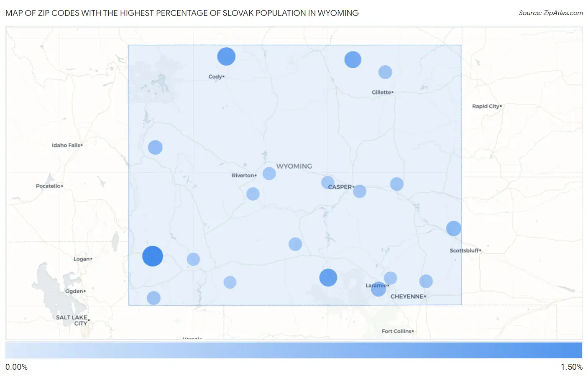Click the map title heading
The image size is (588, 376).
coord(182,13)
